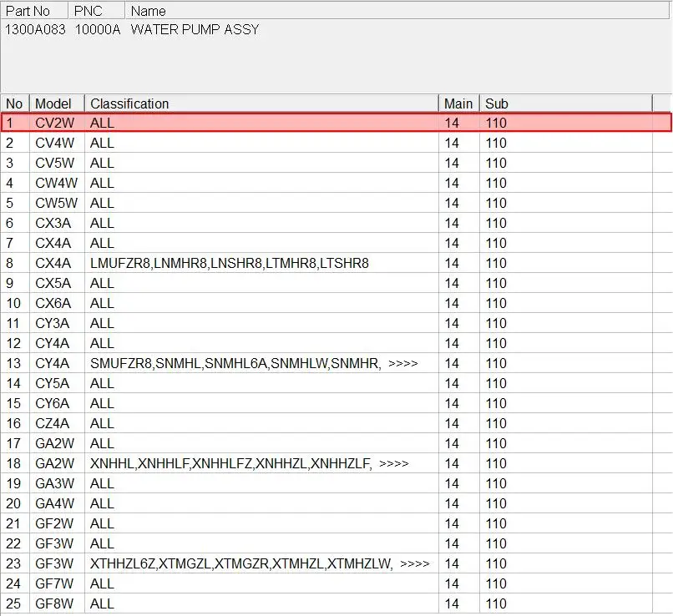
Task: Select the part number 1300A083
Action: pos(35,29)
